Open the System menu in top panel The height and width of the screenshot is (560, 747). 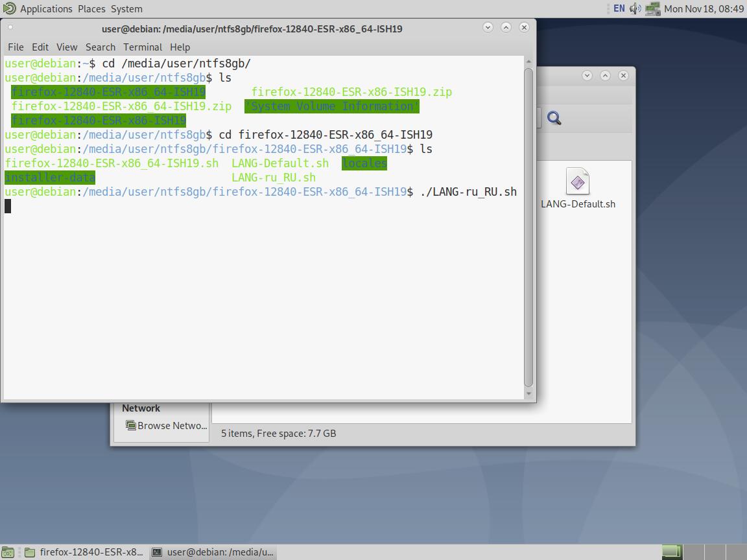126,8
